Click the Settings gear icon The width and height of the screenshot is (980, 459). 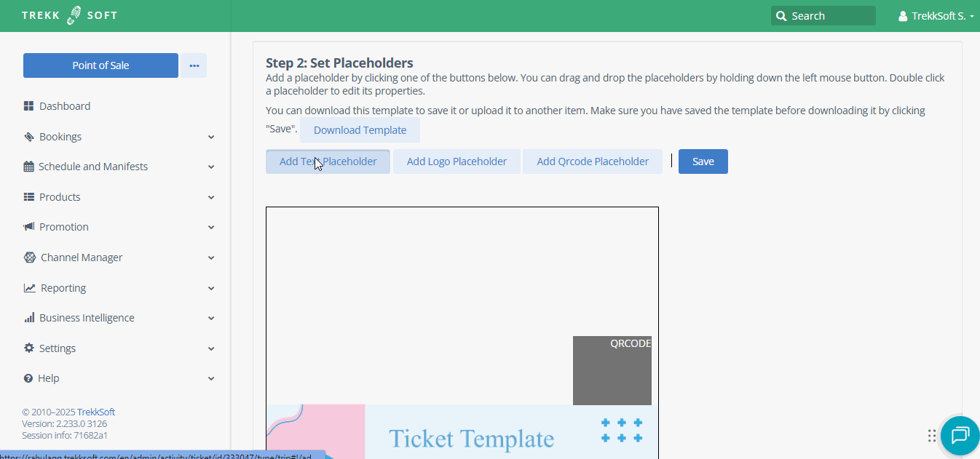(28, 348)
